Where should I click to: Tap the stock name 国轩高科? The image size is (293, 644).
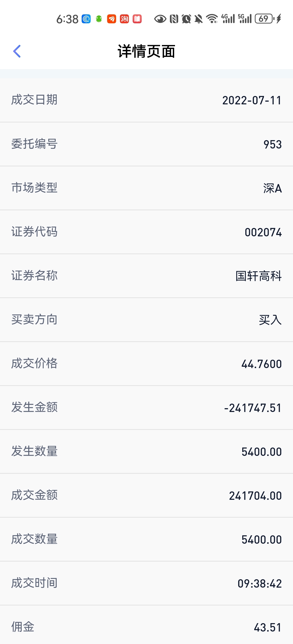259,276
